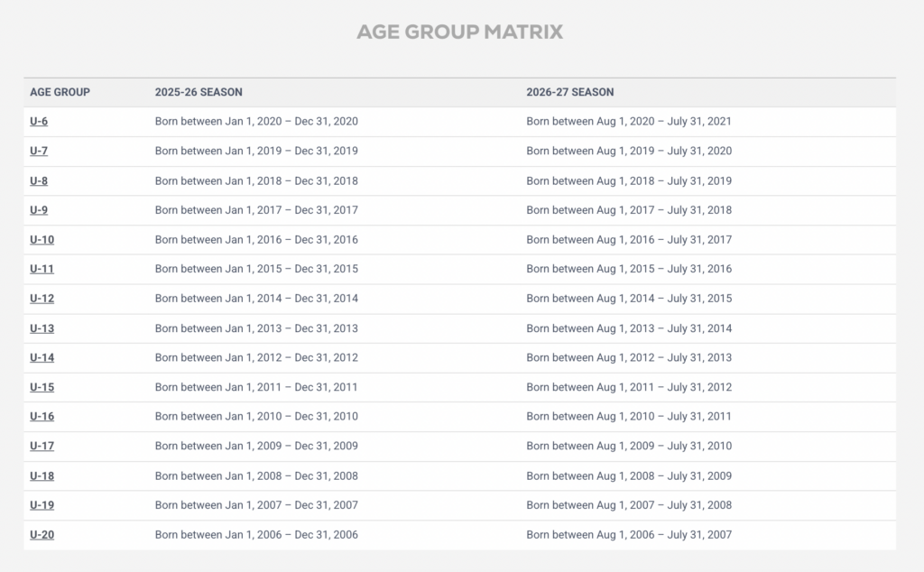Open the U-6 age group link
This screenshot has width=924, height=572.
point(39,121)
